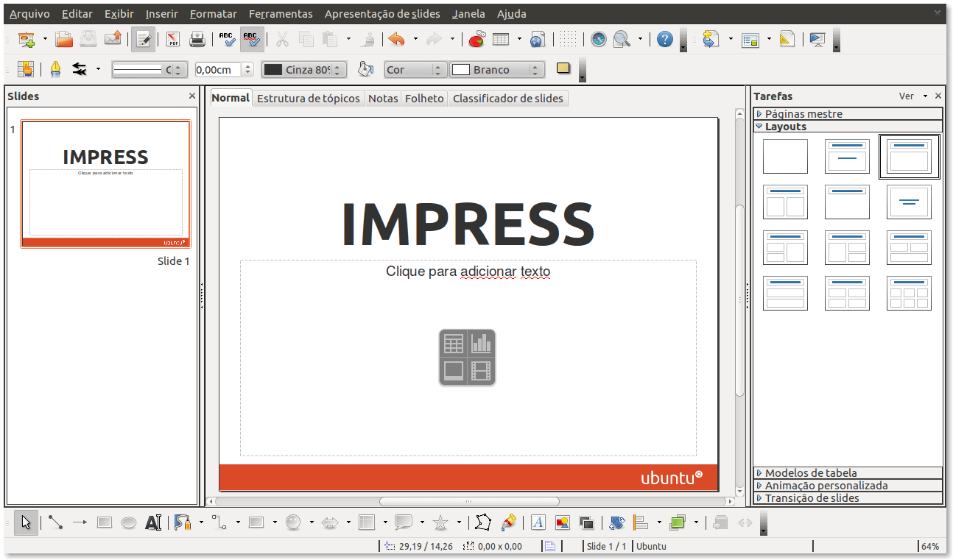Send document as e-mail attachment
This screenshot has width=953, height=560.
(x=113, y=40)
